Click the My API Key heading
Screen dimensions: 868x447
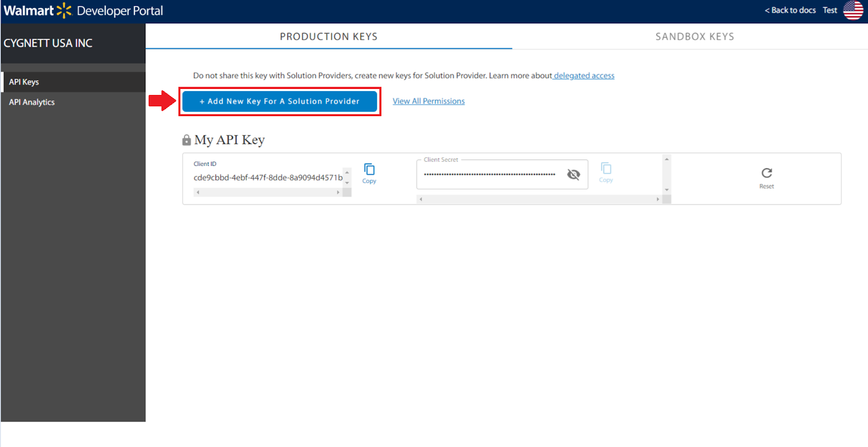[x=229, y=140]
